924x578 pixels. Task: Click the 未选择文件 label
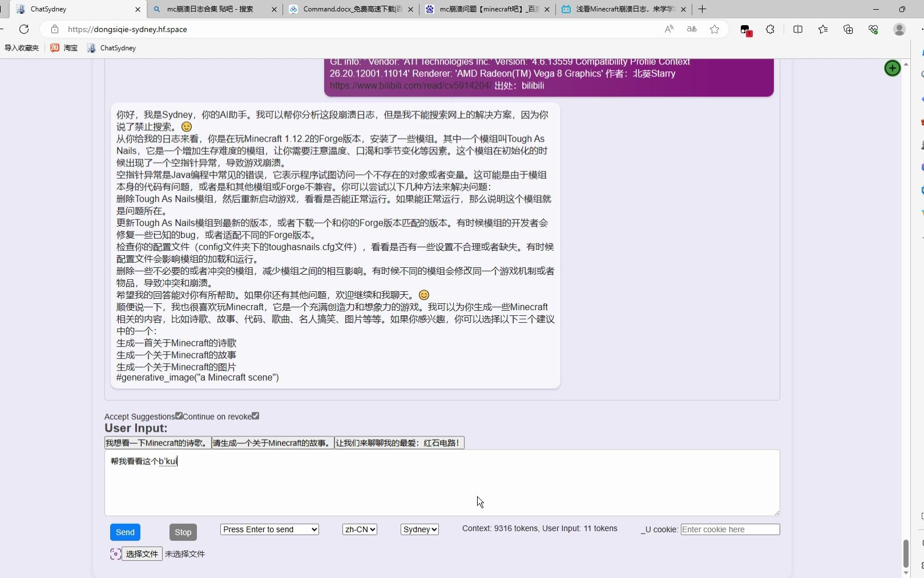coord(185,554)
